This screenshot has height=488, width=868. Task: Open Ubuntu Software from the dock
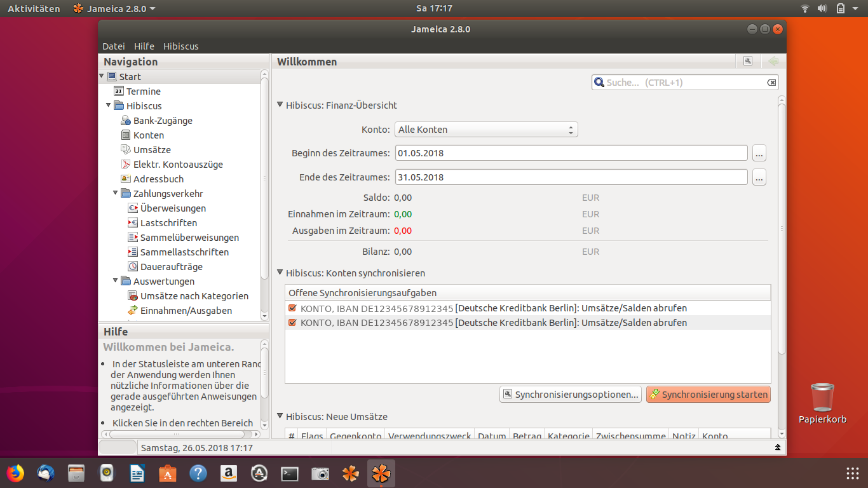[x=168, y=473]
